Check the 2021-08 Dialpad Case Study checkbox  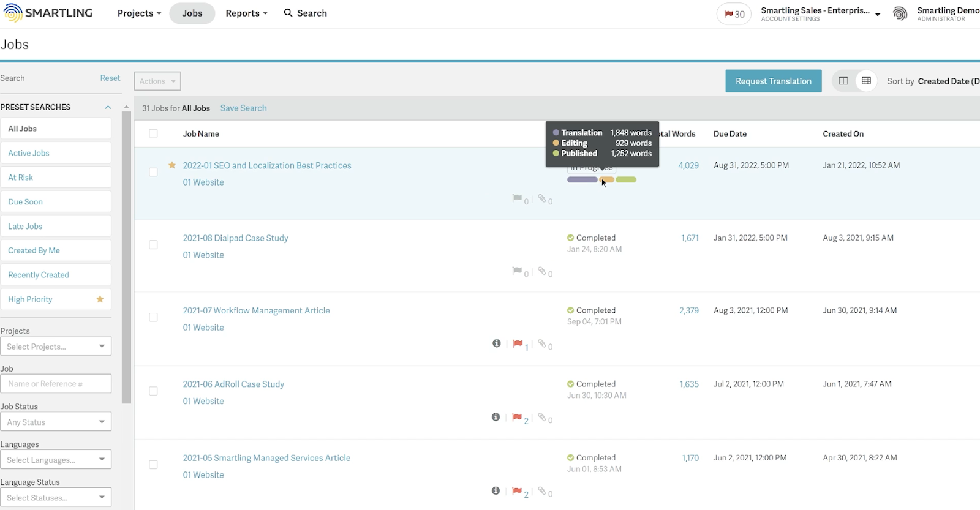153,245
